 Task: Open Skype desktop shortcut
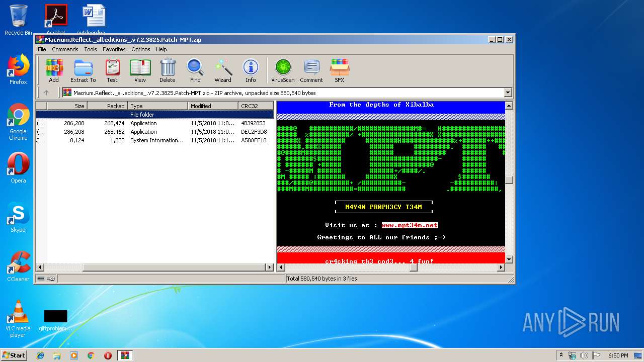(18, 217)
